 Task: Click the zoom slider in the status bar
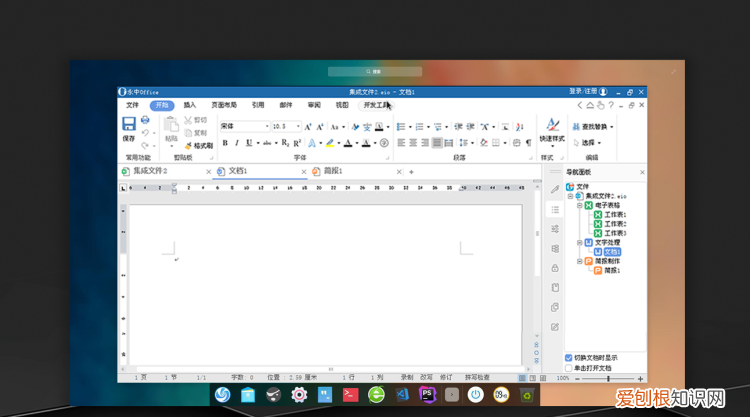coord(608,379)
